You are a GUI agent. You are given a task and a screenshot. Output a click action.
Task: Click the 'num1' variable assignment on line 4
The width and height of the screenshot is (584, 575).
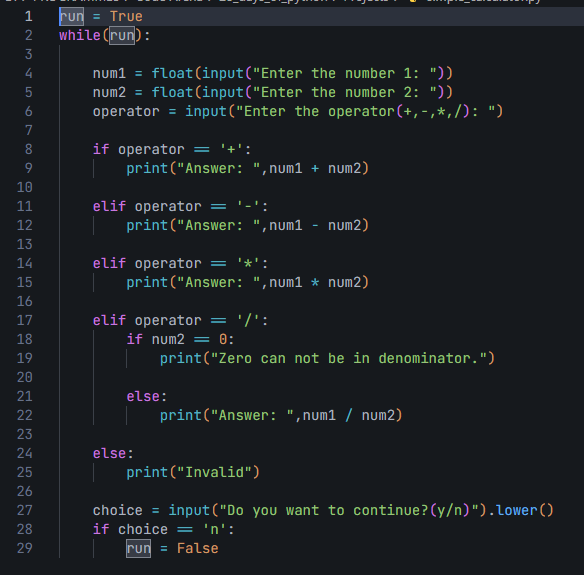coord(110,73)
